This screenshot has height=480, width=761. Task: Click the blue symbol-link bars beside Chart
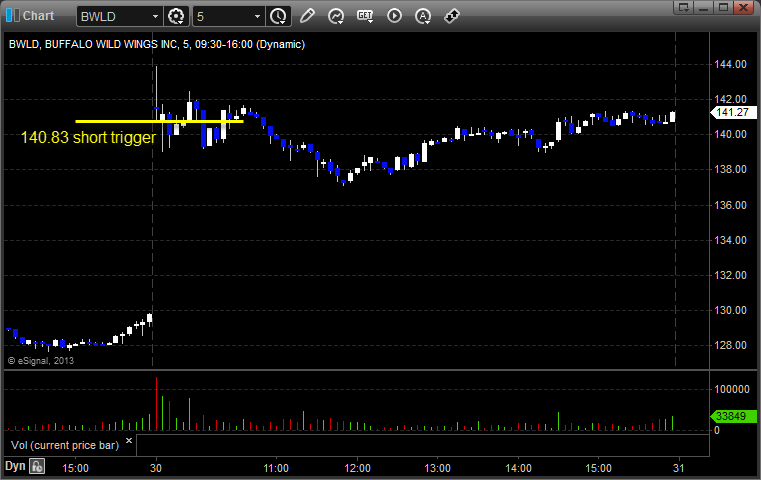[x=13, y=16]
